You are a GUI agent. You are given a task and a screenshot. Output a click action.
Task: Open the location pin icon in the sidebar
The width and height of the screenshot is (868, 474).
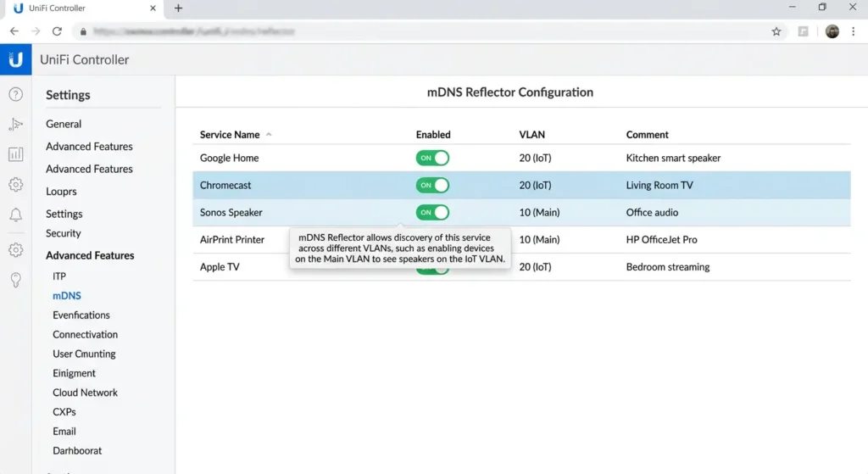[15, 280]
